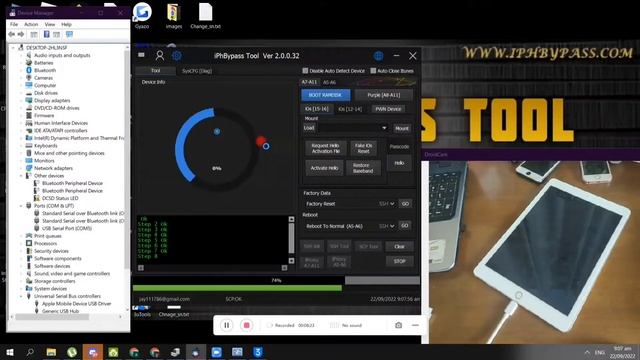Screen dimensions: 640x360
Task: Click Activate Hello button
Action: pyautogui.click(x=324, y=168)
